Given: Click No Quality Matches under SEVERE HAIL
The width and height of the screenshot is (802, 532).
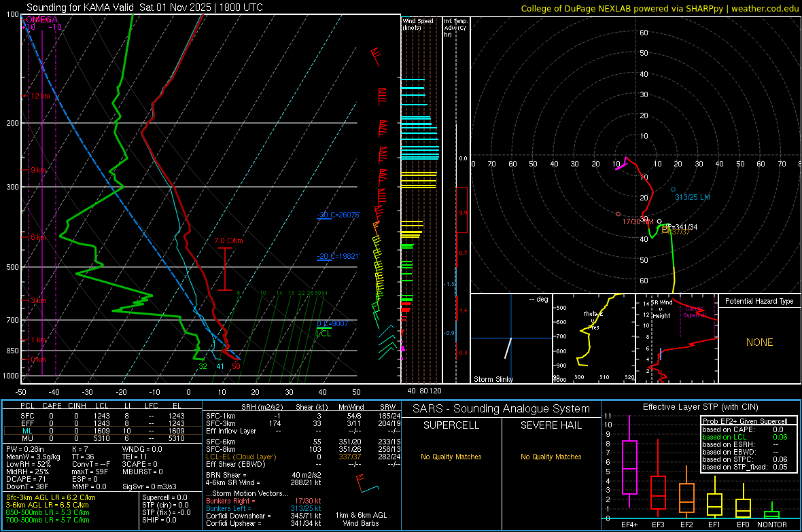Looking at the screenshot, I should pos(551,457).
